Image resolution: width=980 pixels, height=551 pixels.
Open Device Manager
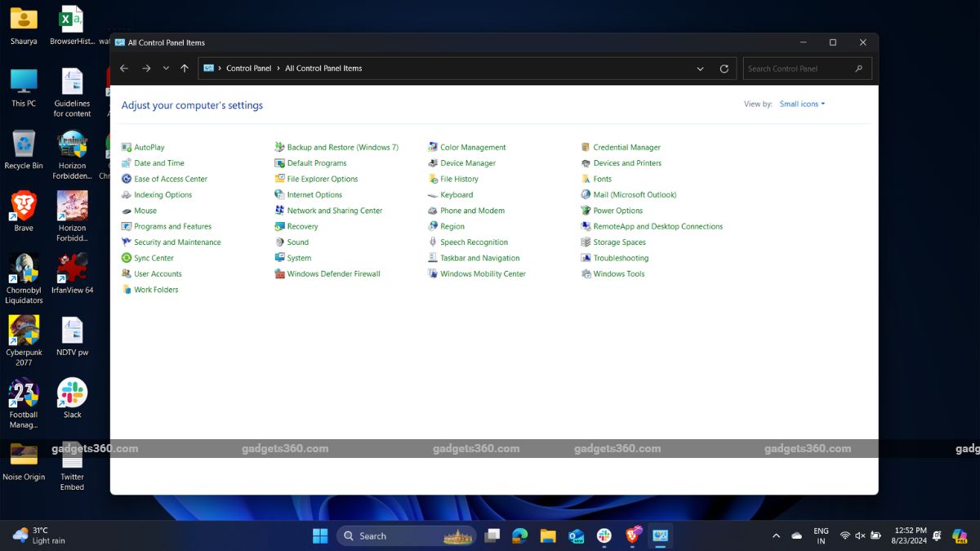[468, 162]
